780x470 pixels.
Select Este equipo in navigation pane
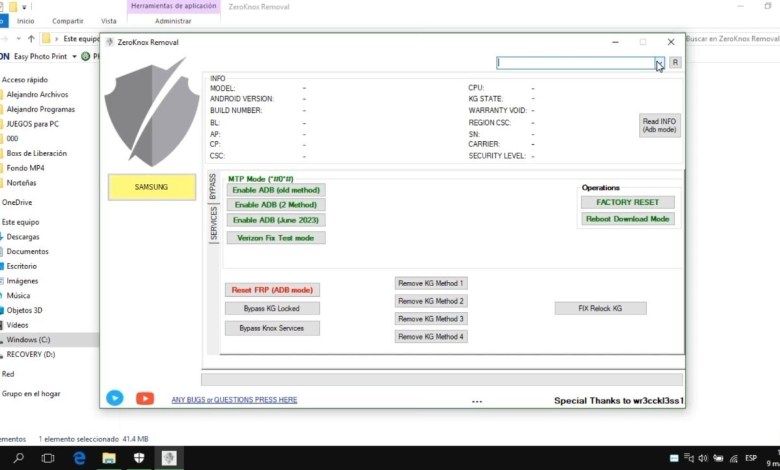pyautogui.click(x=20, y=222)
